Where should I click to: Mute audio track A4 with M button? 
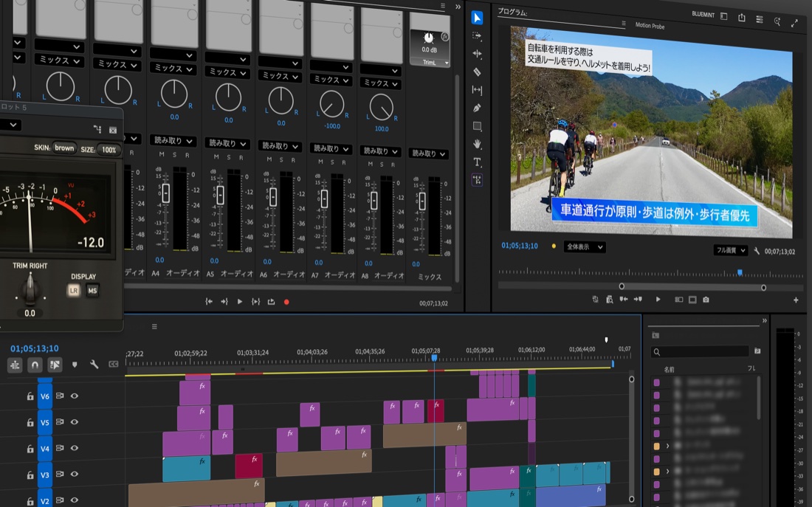(162, 154)
